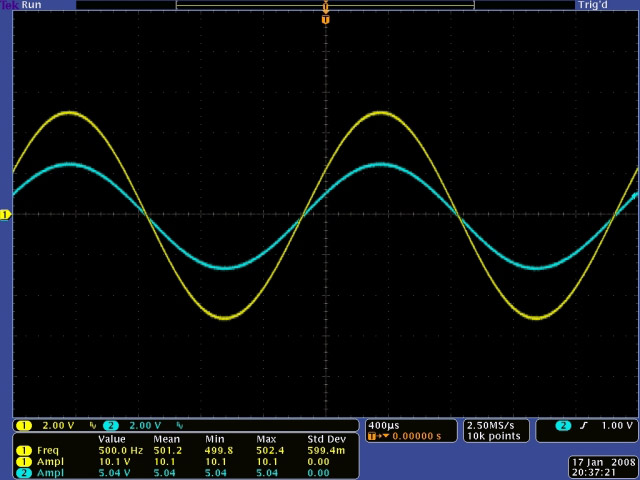Image resolution: width=640 pixels, height=480 pixels.
Task: Click the 1.00 V trigger level readout
Action: tap(615, 425)
